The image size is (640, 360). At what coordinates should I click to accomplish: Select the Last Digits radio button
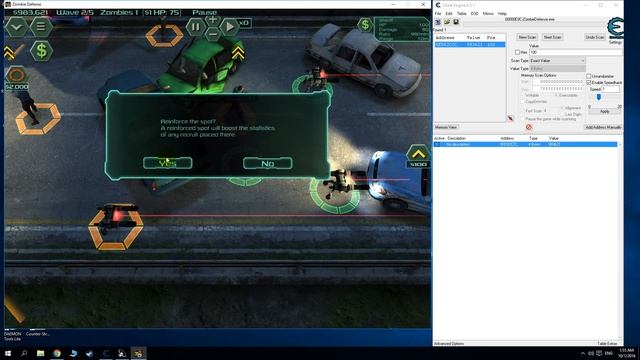pyautogui.click(x=563, y=114)
